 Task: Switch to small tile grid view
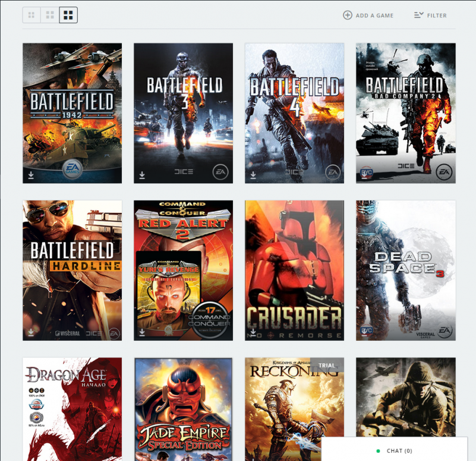(x=31, y=15)
